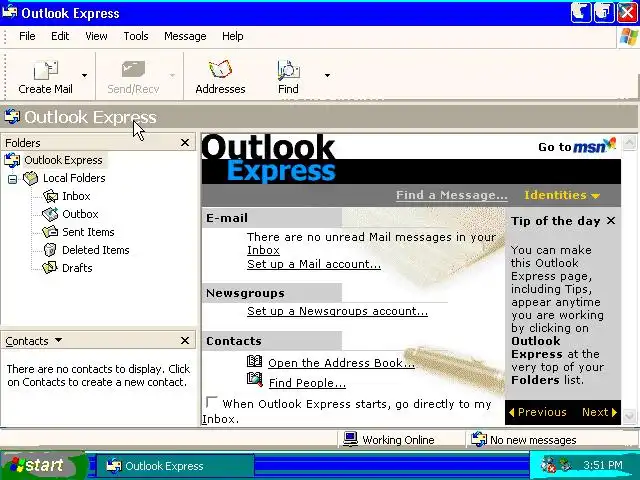Image resolution: width=640 pixels, height=480 pixels.
Task: Click the Outlook Express icon in the banner bar
Action: pyautogui.click(x=12, y=117)
